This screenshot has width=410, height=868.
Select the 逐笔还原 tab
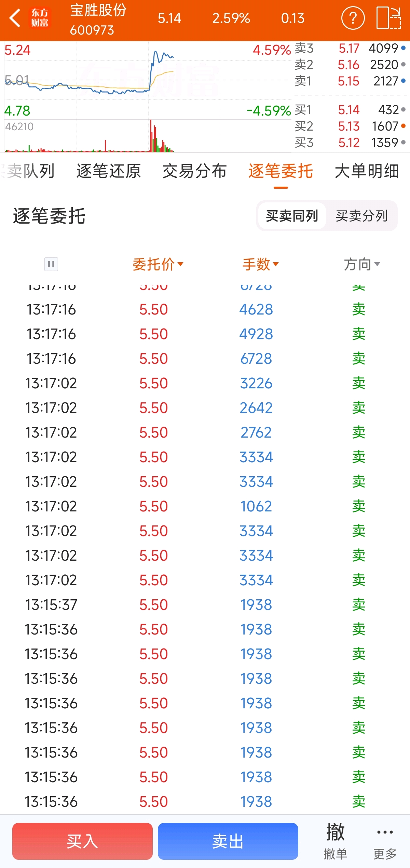[x=108, y=171]
